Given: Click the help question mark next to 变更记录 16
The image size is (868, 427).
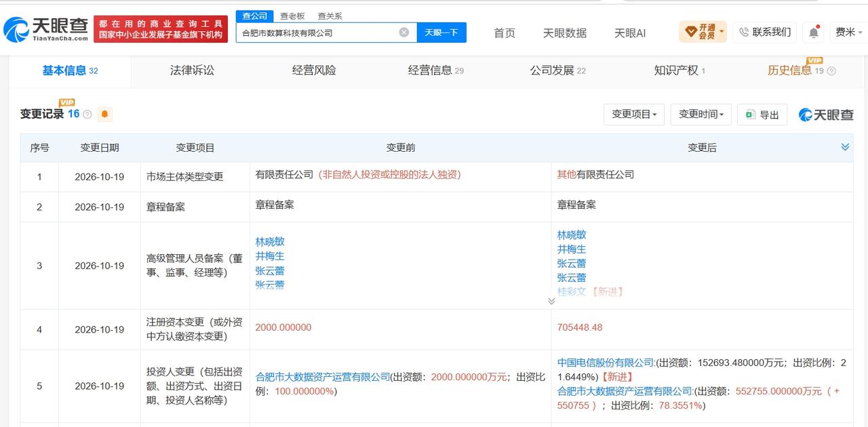Looking at the screenshot, I should coord(87,115).
